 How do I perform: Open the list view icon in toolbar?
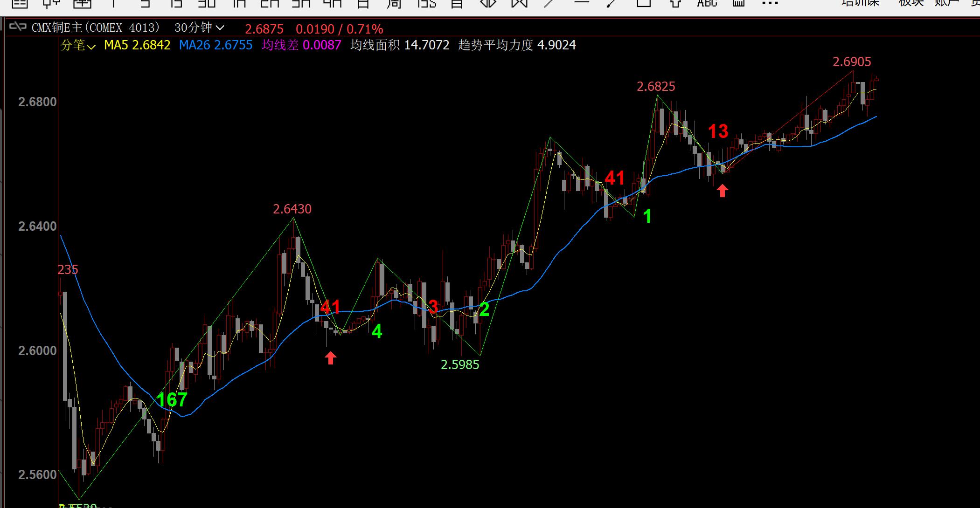(x=20, y=4)
